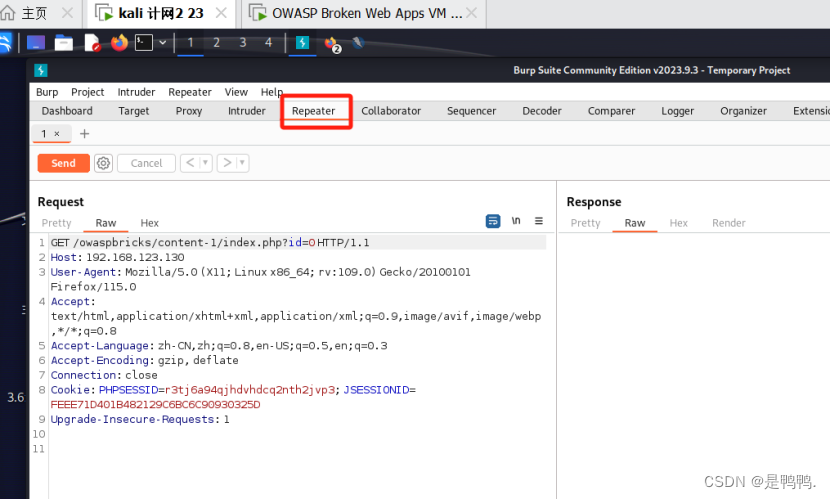Switch to the Collaborator tab
Viewport: 831px width, 499px height.
pyautogui.click(x=391, y=111)
